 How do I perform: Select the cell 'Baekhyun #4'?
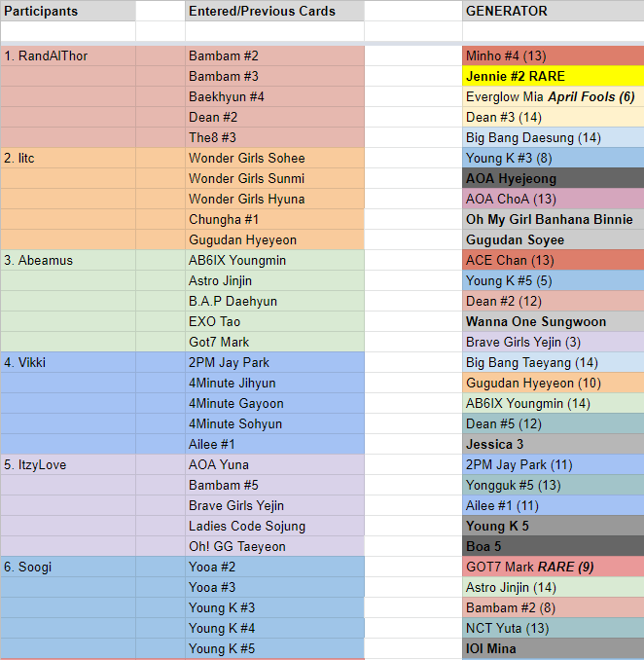pyautogui.click(x=274, y=96)
